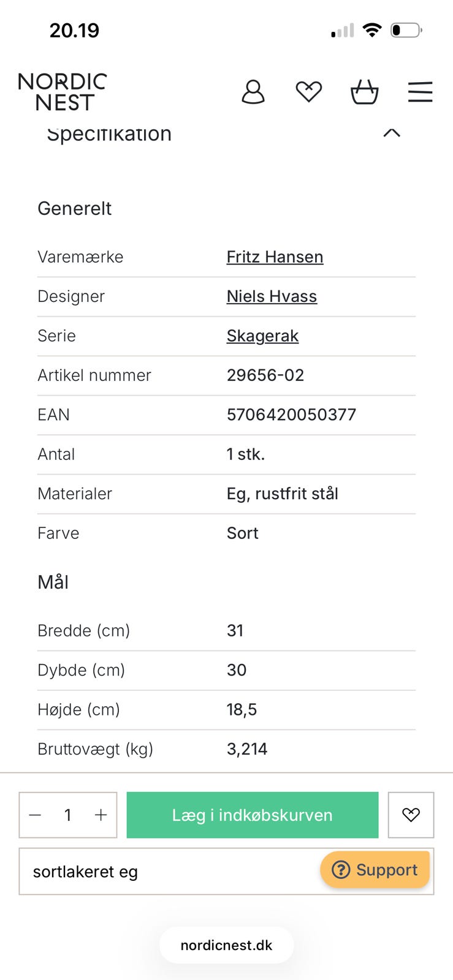Decrease quantity with minus button
The height and width of the screenshot is (980, 453).
tap(36, 815)
